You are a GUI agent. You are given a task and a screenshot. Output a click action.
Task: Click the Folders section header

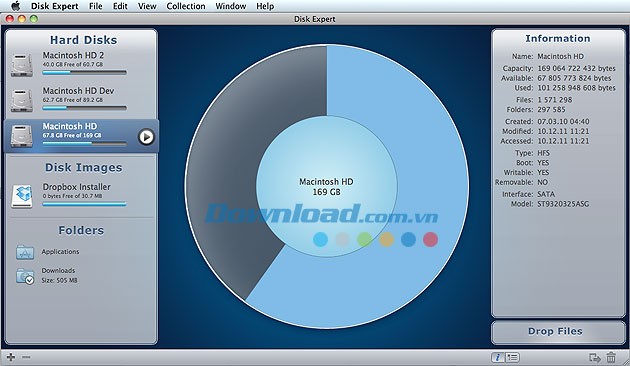click(x=81, y=231)
